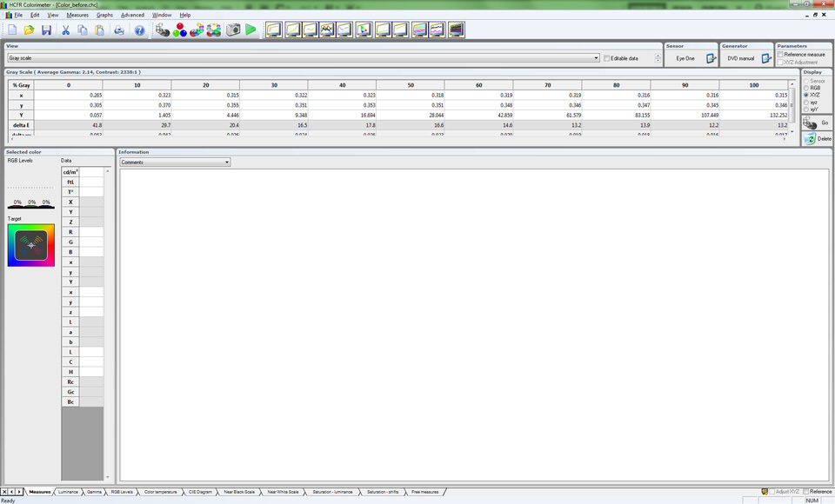Viewport: 835px width, 504px height.
Task: Open the dark-screen monitor graph icon
Action: coord(456,30)
